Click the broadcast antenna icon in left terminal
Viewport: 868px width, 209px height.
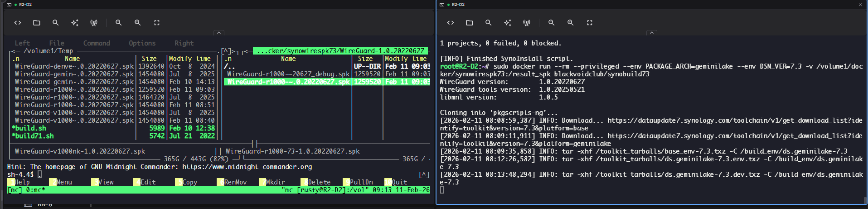[94, 23]
